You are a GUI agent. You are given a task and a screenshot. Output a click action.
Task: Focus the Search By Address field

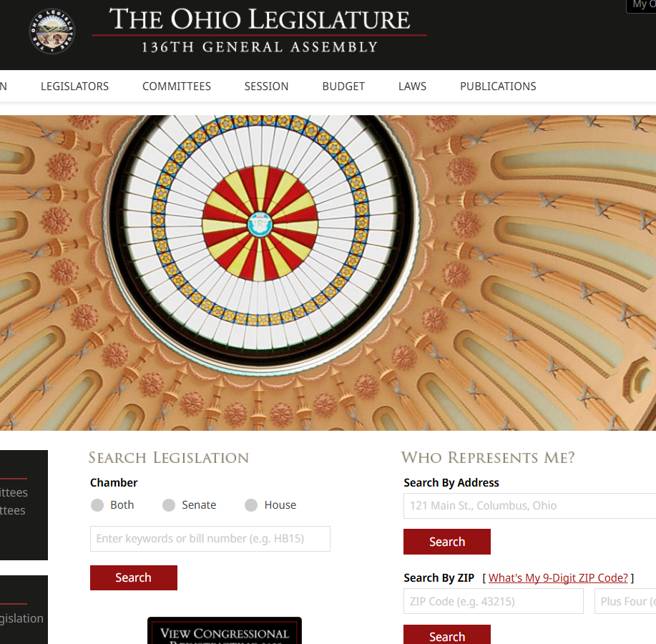point(529,505)
